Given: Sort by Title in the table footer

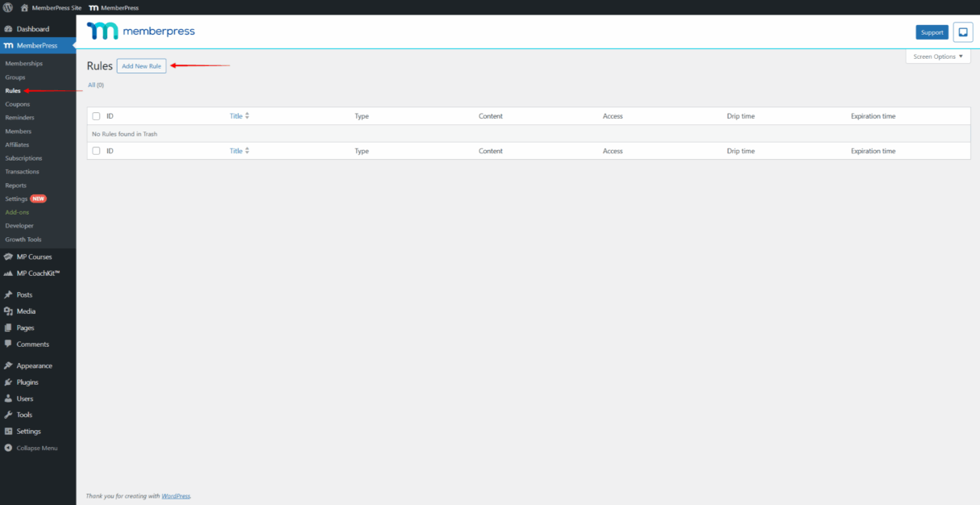Looking at the screenshot, I should [x=236, y=151].
